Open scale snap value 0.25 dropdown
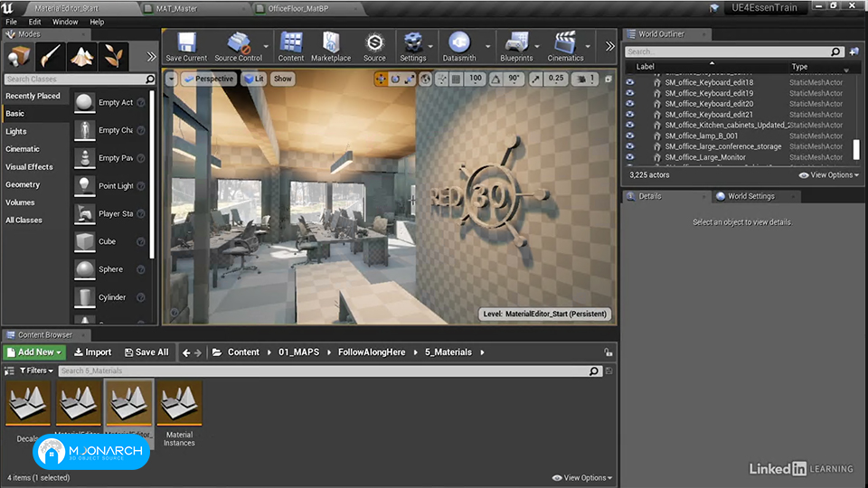The image size is (868, 488). tap(556, 80)
